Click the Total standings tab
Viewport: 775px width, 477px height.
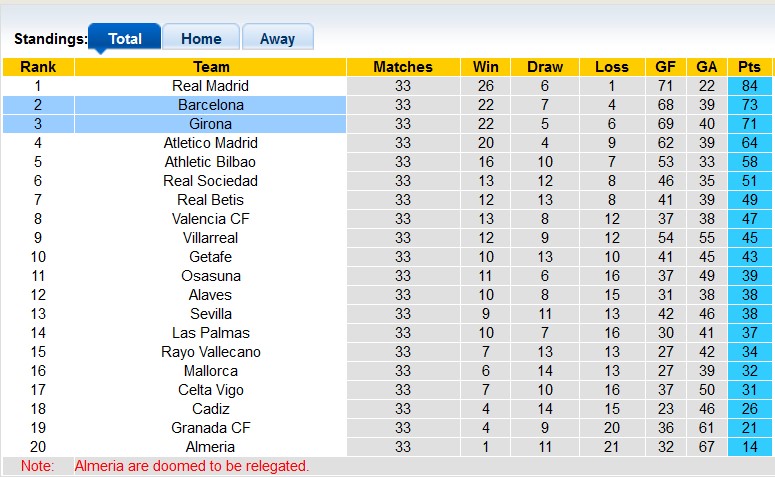(x=125, y=39)
